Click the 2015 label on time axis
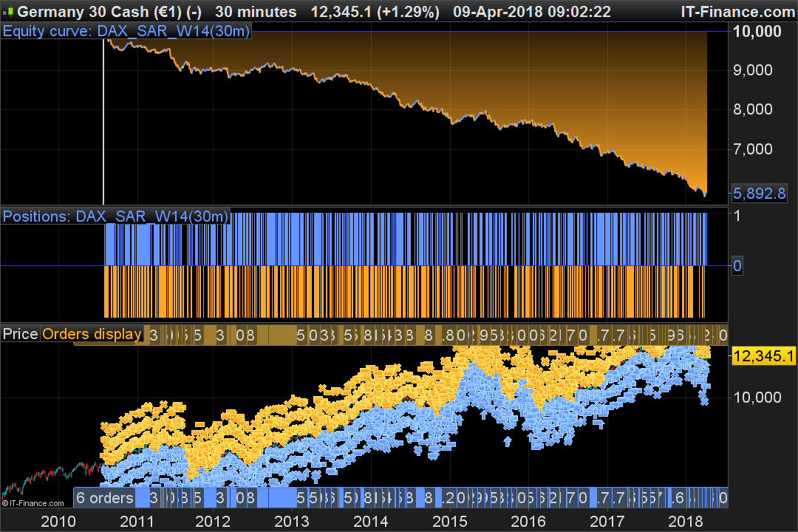Screen dimensions: 798x532 [x=449, y=522]
